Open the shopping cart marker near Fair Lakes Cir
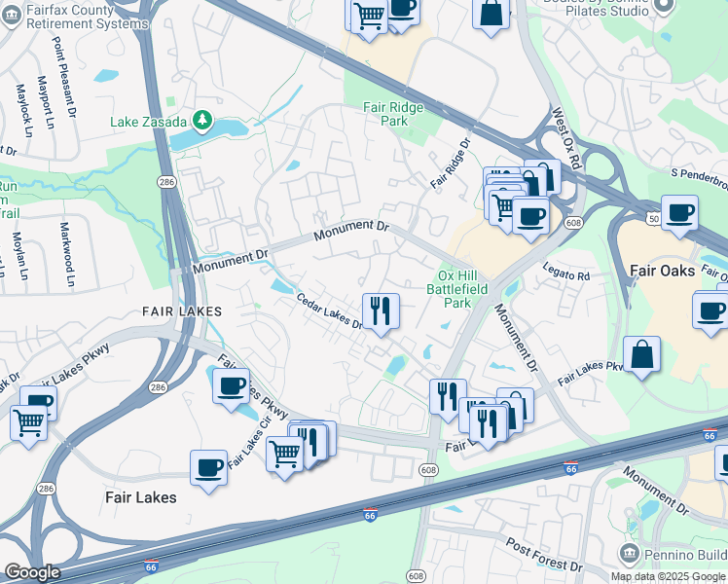The width and height of the screenshot is (728, 584). click(x=285, y=452)
